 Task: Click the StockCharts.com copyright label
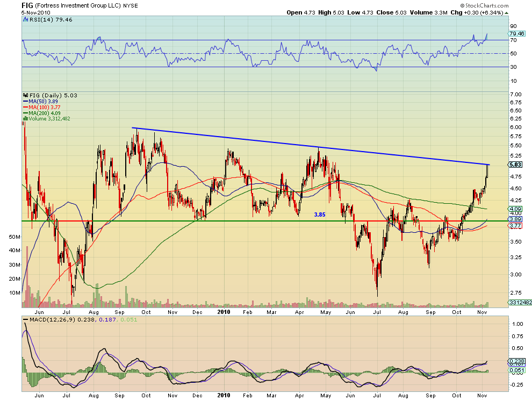click(x=484, y=5)
